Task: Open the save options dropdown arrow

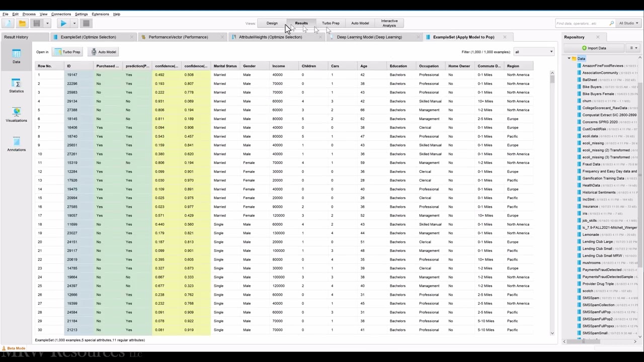Action: [47, 23]
